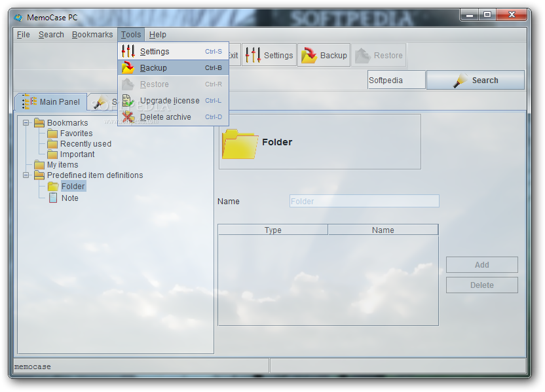Click the Settings sliders icon in Tools menu
This screenshot has width=545, height=392.
(x=128, y=52)
